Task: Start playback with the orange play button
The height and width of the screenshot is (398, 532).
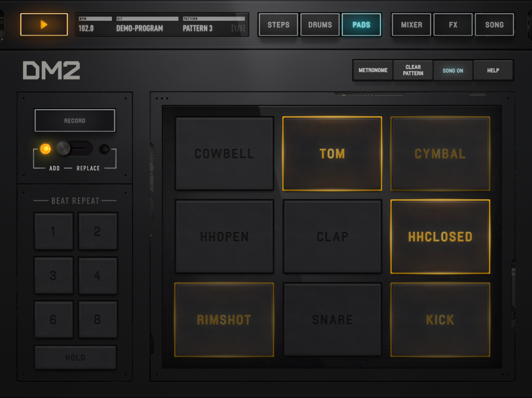Action: coord(44,25)
